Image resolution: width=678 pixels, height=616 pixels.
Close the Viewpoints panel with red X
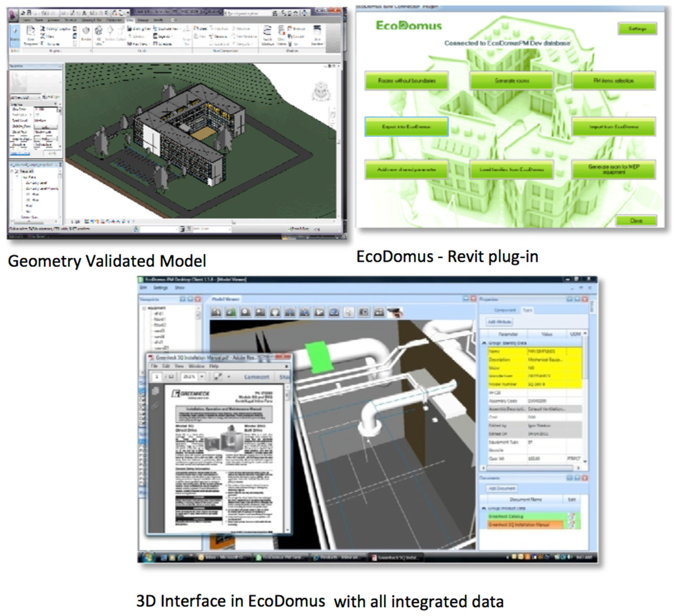click(198, 299)
